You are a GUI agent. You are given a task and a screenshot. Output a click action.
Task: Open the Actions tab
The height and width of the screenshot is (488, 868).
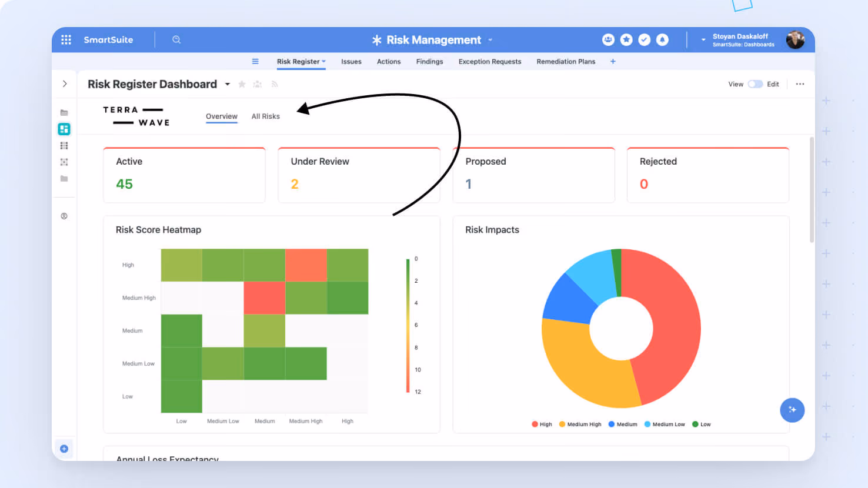[389, 61]
